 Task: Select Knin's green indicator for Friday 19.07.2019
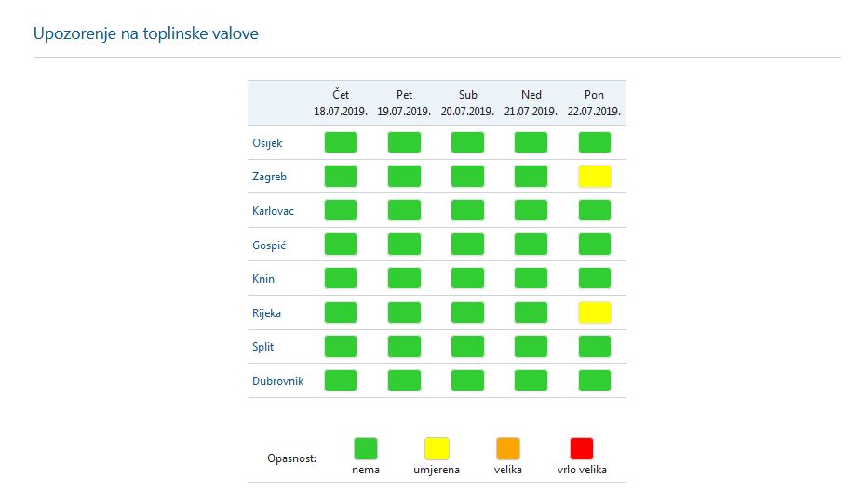point(404,278)
